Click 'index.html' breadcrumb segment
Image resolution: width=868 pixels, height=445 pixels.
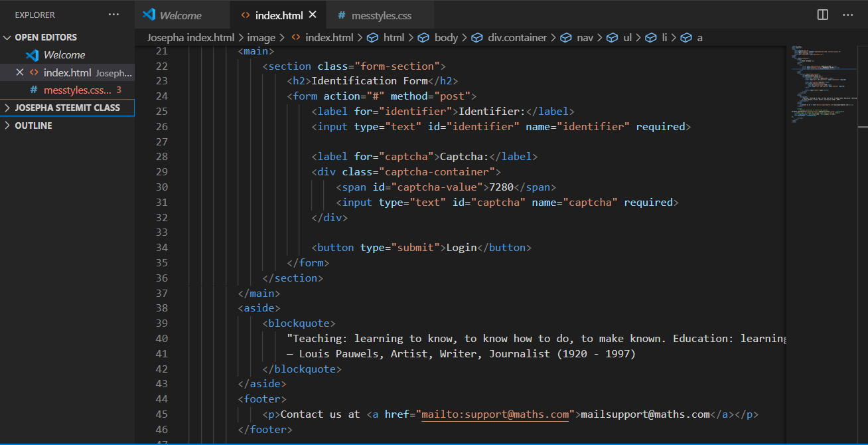click(329, 38)
